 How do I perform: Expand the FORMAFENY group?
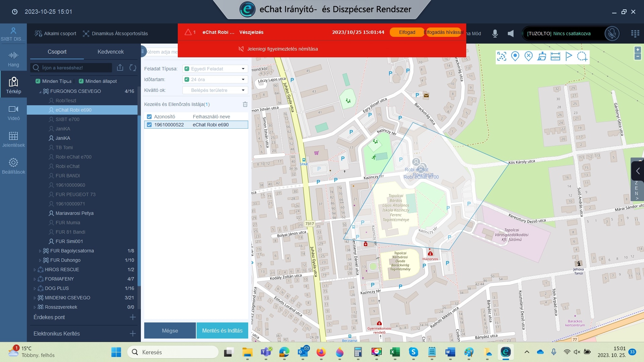click(35, 279)
